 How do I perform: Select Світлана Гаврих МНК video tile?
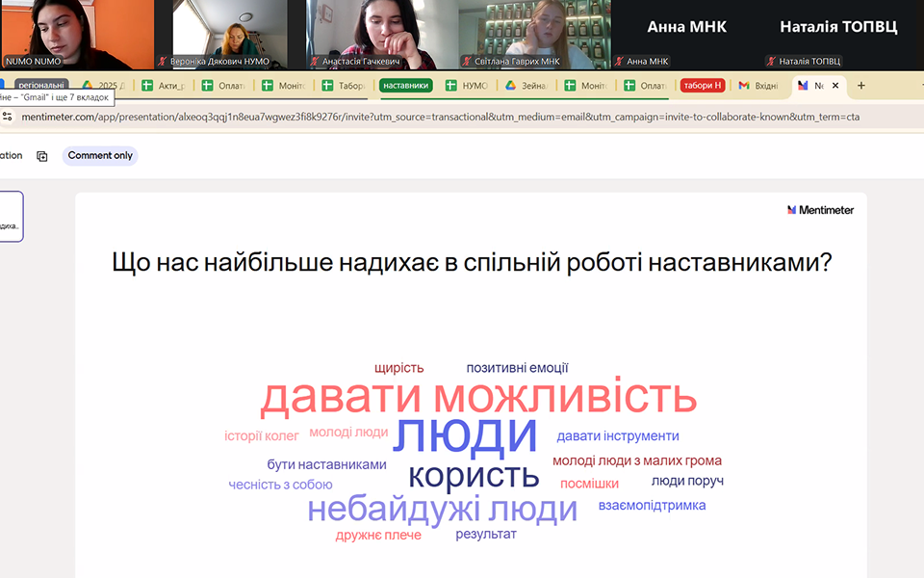pyautogui.click(x=534, y=35)
